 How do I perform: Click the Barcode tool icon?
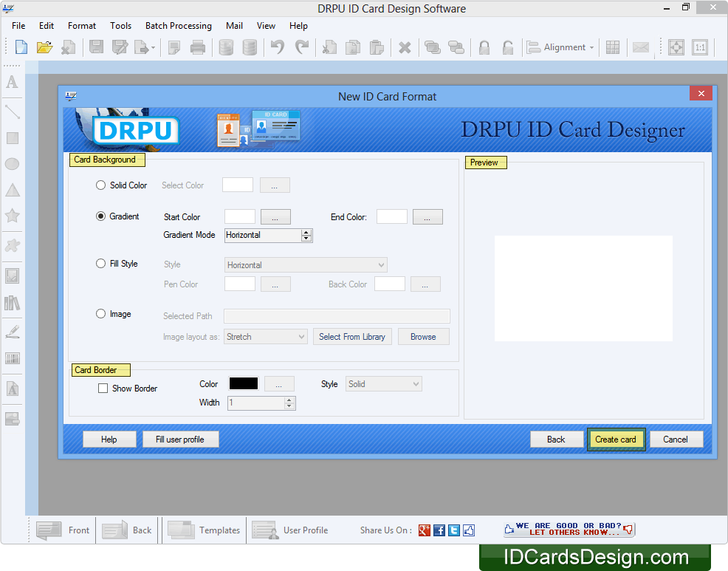[12, 359]
